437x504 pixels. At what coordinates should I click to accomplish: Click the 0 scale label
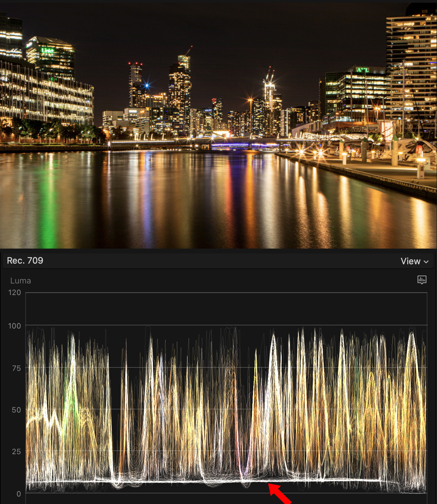[18, 493]
